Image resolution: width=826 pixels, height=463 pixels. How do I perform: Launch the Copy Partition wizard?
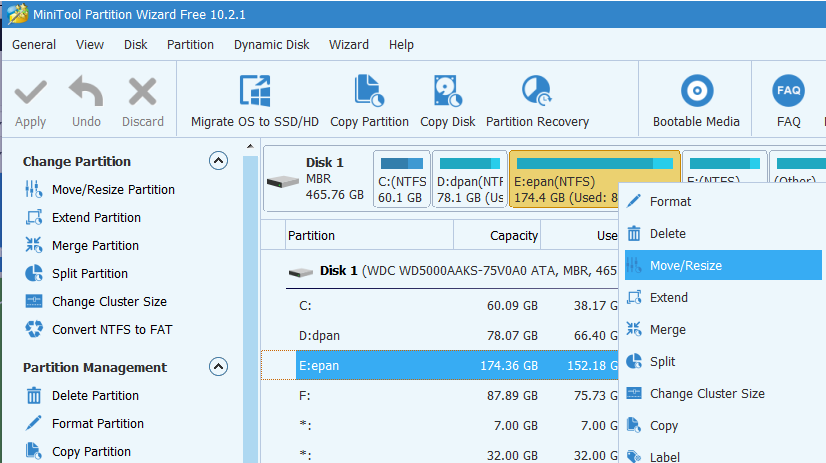tap(369, 101)
